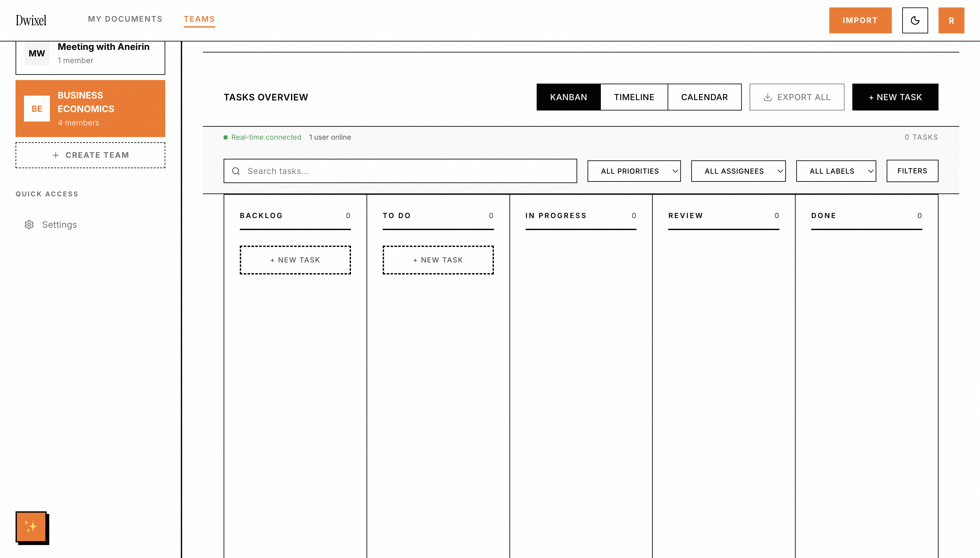Open Settings via the gear icon
980x558 pixels.
pos(29,225)
